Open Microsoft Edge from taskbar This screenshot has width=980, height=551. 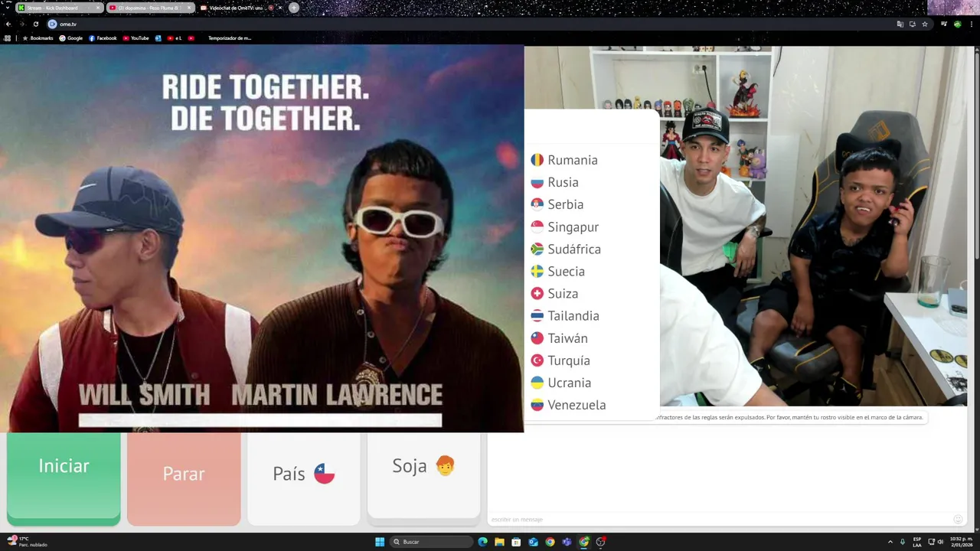click(482, 542)
